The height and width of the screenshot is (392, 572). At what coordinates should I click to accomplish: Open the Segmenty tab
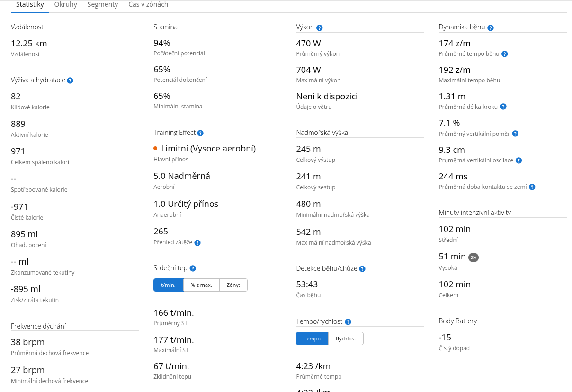coord(103,5)
